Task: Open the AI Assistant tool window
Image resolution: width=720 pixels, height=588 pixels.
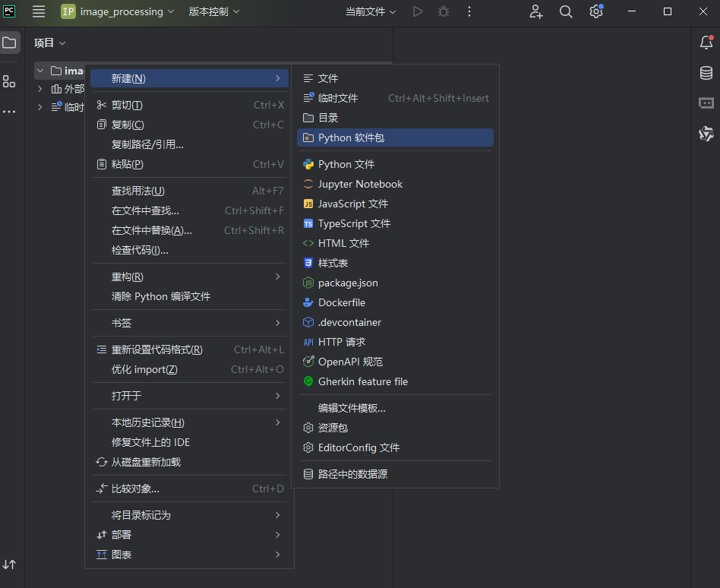Action: (x=706, y=134)
